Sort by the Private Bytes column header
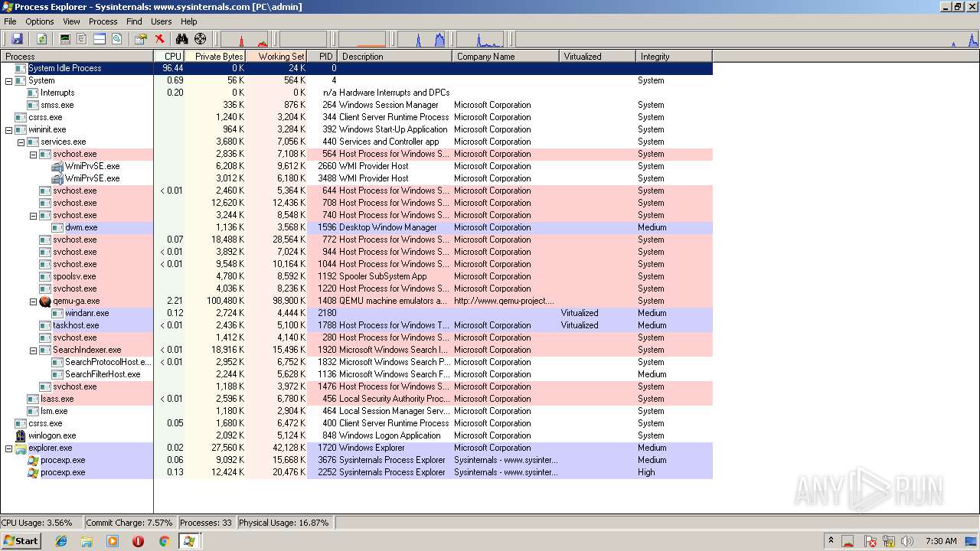 pyautogui.click(x=215, y=56)
